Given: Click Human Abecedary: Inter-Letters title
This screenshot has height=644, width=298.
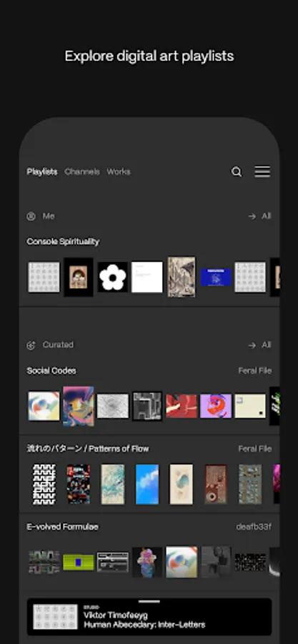Looking at the screenshot, I should click(x=144, y=625).
